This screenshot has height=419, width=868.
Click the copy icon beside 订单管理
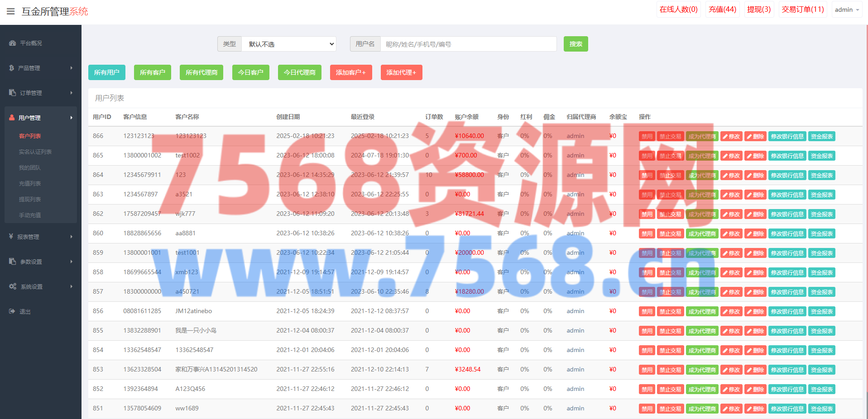pyautogui.click(x=12, y=93)
